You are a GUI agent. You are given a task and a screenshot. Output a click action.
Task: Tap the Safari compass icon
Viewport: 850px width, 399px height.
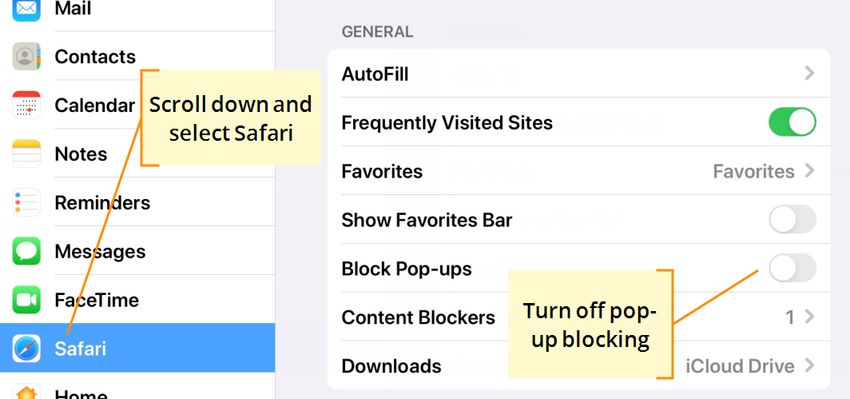27,349
